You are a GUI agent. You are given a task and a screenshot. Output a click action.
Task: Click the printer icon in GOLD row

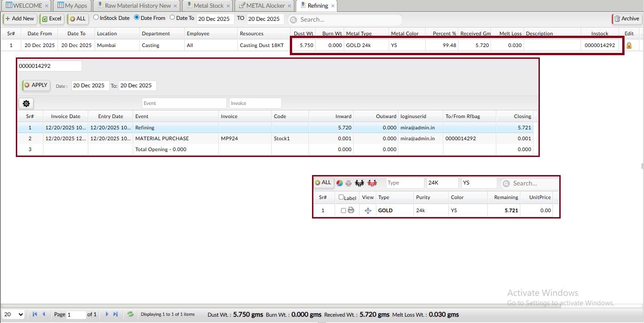[351, 210]
